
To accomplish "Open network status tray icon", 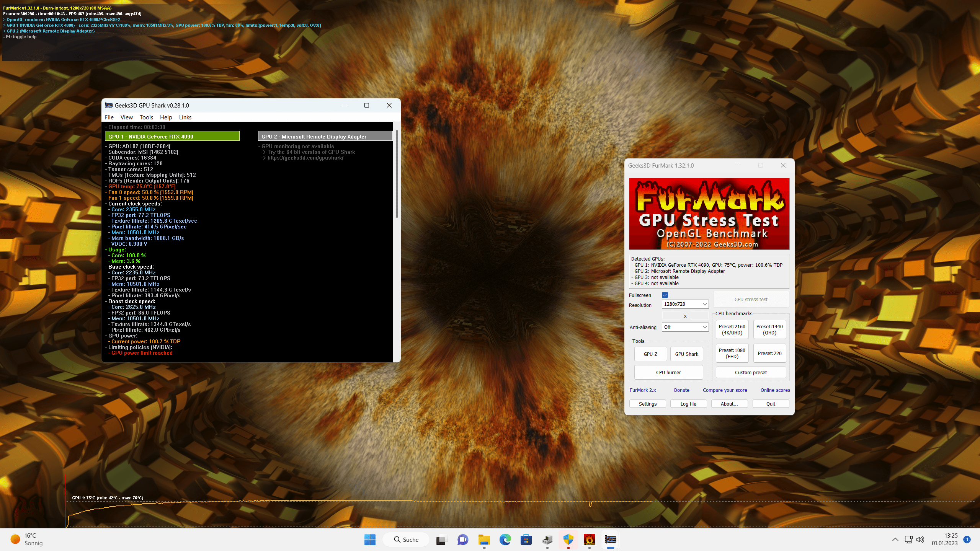I will point(909,540).
